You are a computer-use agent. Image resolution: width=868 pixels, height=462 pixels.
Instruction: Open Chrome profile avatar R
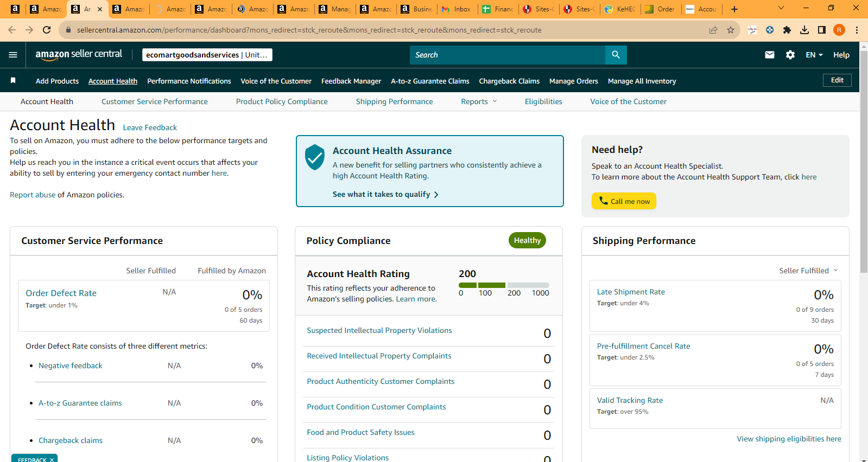(839, 30)
